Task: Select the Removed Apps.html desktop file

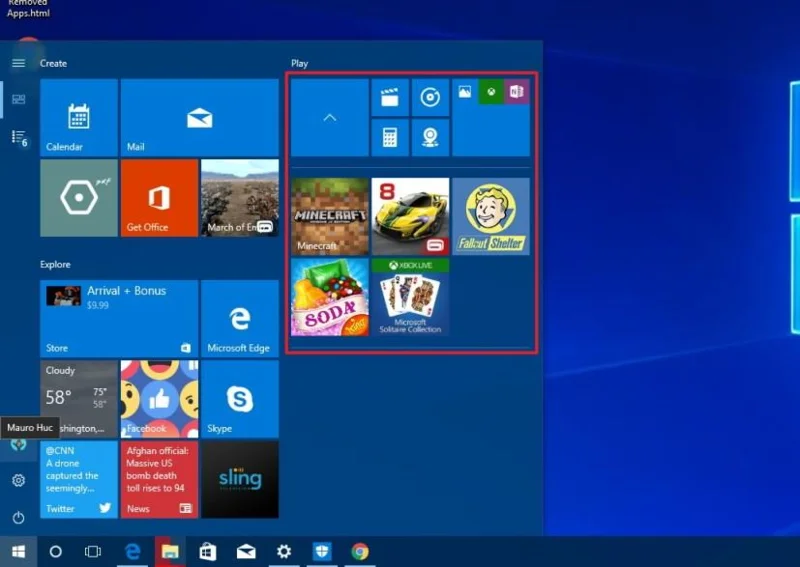Action: (28, 9)
